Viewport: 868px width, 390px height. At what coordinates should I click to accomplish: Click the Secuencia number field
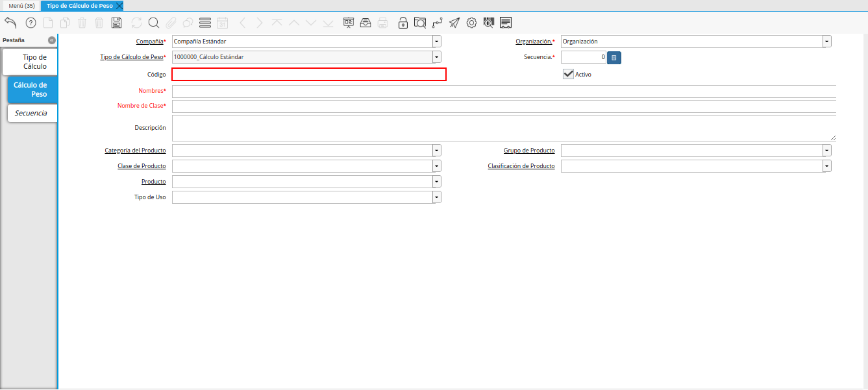584,57
